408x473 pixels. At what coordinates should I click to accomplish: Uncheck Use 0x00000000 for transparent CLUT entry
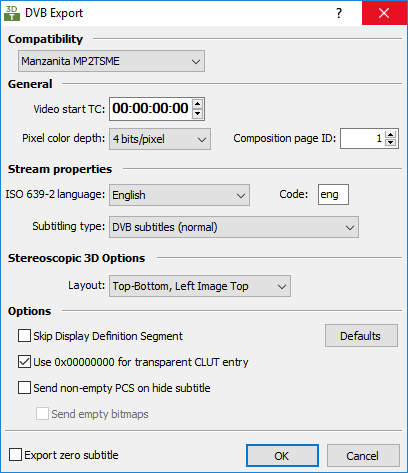coord(24,362)
